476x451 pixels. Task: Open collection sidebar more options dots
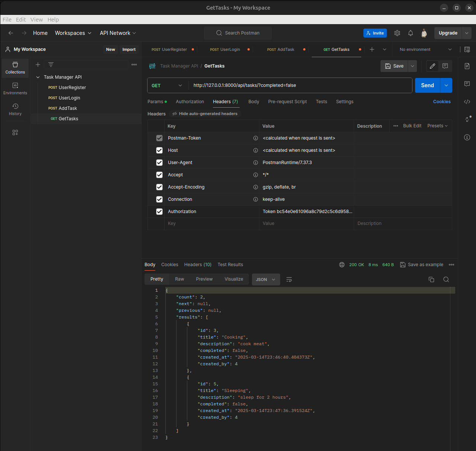[134, 65]
